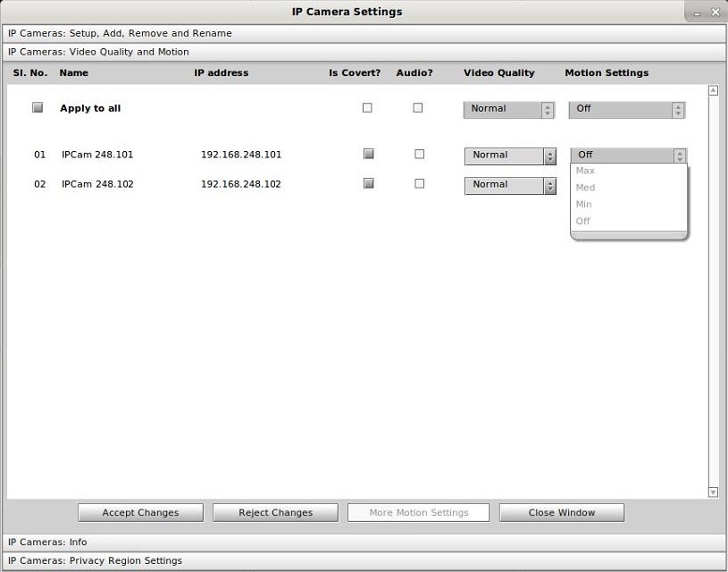Check the Apply to all checkbox
The height and width of the screenshot is (572, 728).
click(x=38, y=108)
